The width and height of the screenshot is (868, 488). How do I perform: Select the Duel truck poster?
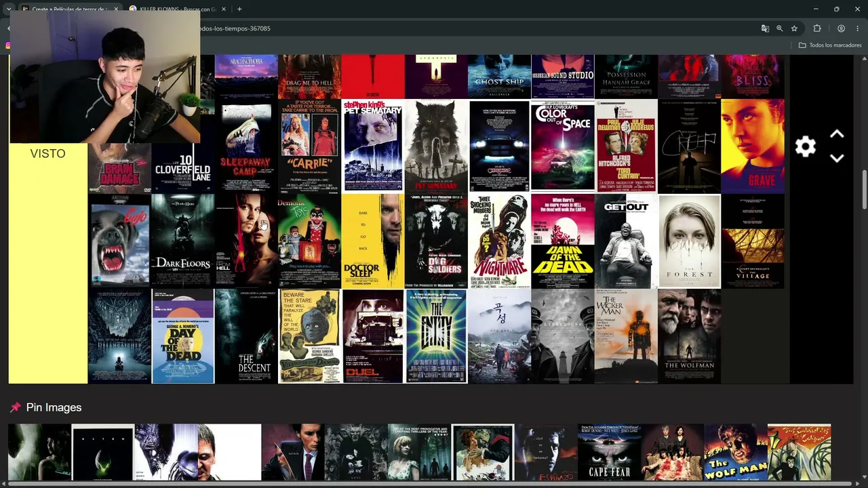373,336
